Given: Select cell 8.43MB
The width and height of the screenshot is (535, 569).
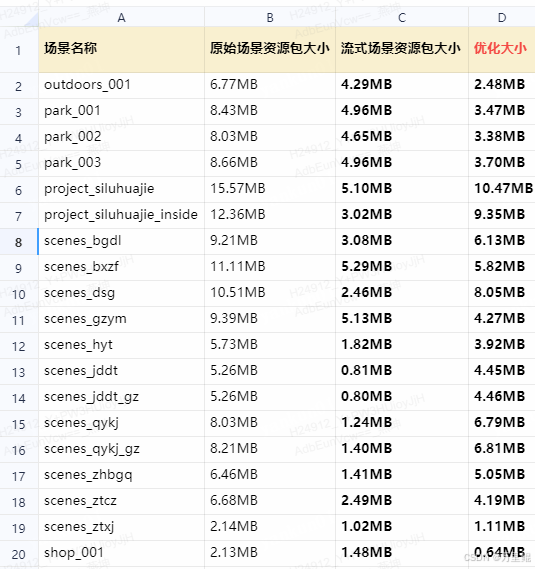Looking at the screenshot, I should (270, 111).
